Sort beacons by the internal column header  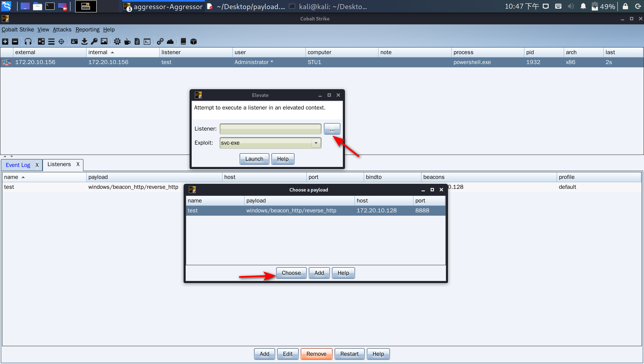click(98, 52)
